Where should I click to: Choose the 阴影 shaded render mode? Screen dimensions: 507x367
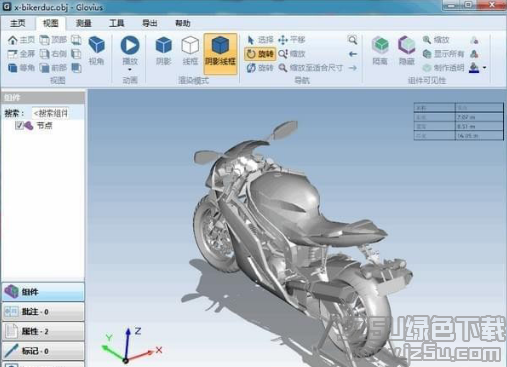pos(164,51)
